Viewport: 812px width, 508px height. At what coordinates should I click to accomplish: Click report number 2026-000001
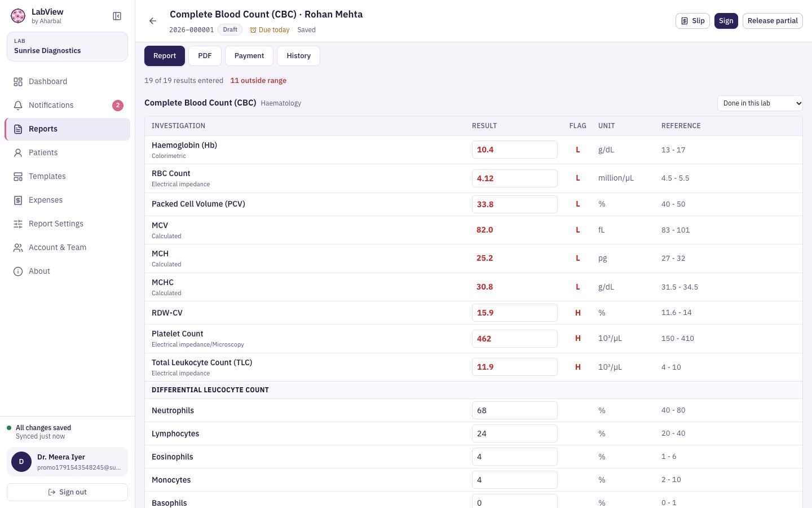(x=192, y=30)
